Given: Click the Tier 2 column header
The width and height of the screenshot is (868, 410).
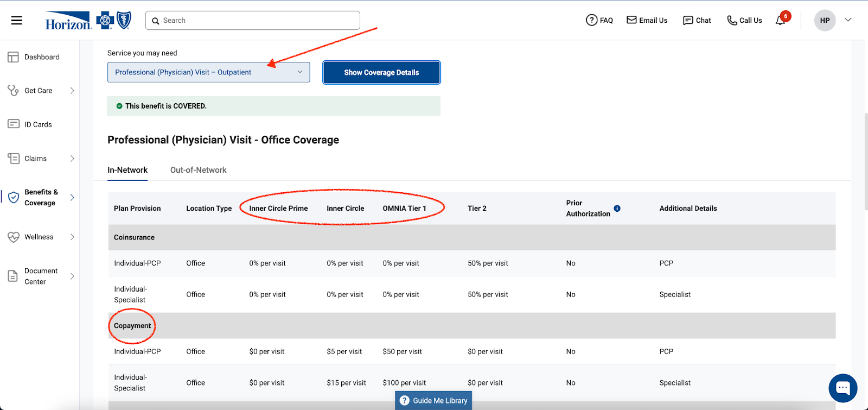Looking at the screenshot, I should point(477,209).
